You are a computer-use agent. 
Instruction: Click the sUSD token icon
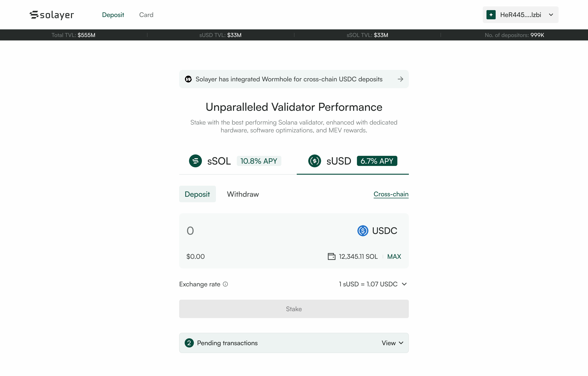click(x=314, y=161)
